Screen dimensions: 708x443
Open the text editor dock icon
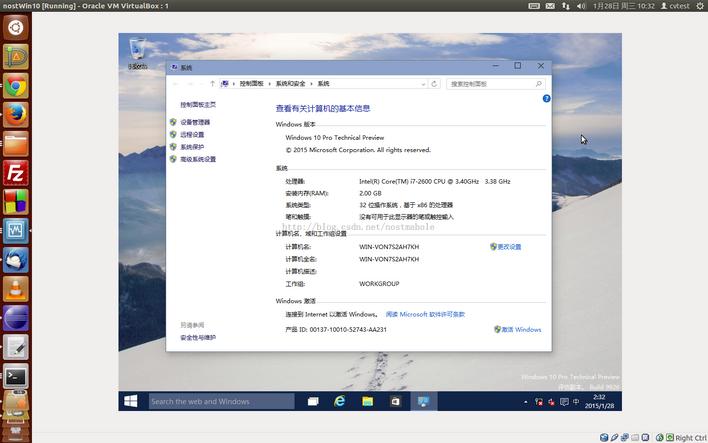[16, 347]
